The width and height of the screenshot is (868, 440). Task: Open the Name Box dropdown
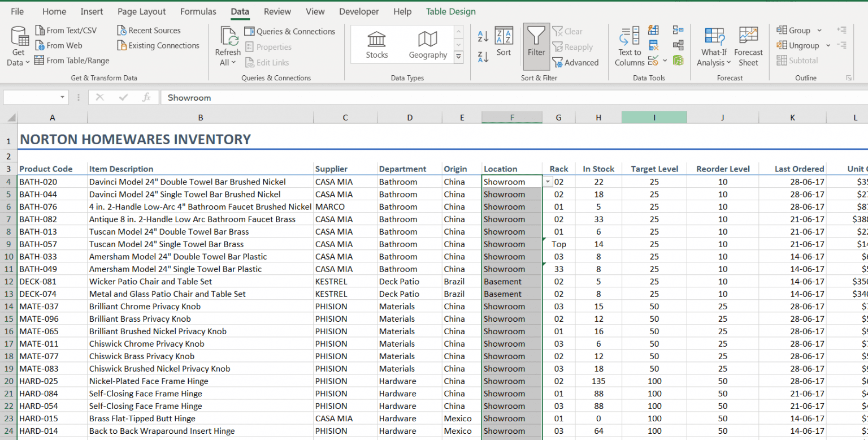(62, 97)
